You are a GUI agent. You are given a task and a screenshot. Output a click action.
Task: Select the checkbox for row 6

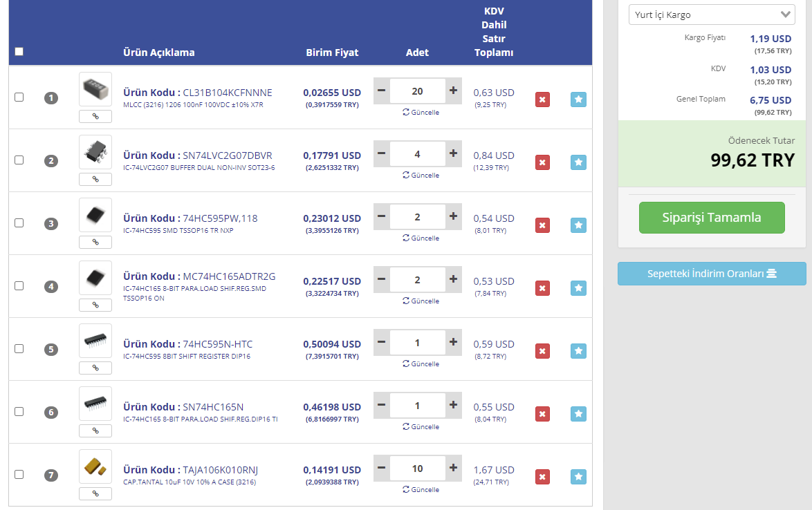[x=19, y=411]
